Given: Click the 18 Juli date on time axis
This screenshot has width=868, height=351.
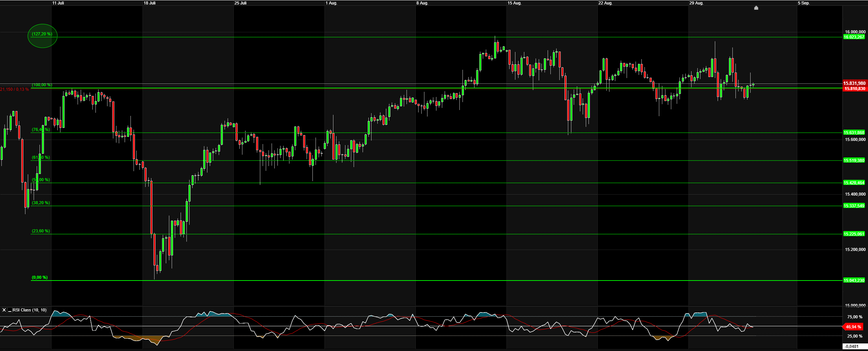Looking at the screenshot, I should (149, 3).
